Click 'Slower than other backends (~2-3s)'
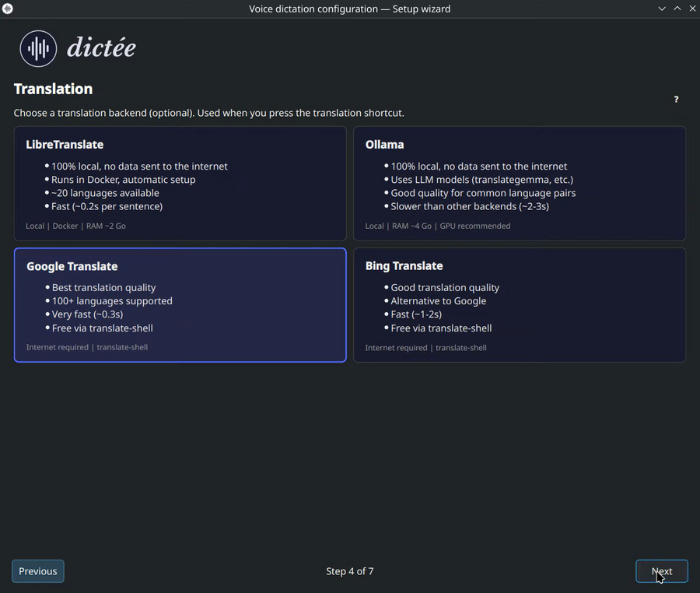700x593 pixels. coord(470,206)
